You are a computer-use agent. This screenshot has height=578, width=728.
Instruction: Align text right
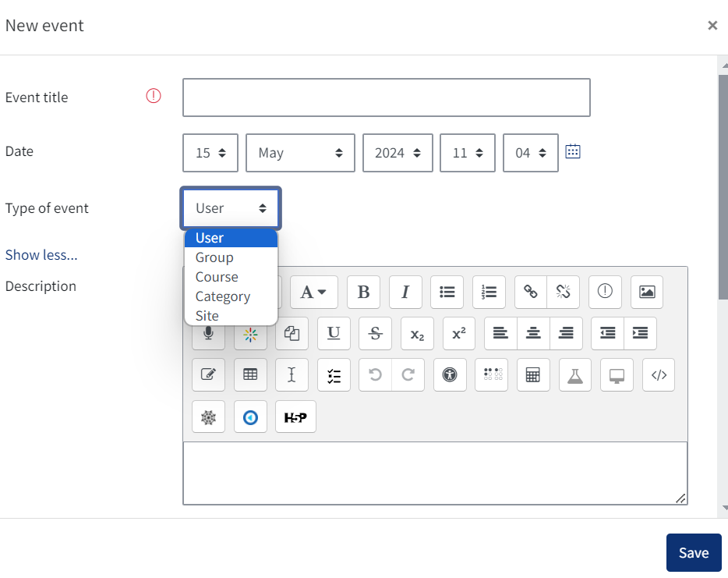(x=566, y=334)
